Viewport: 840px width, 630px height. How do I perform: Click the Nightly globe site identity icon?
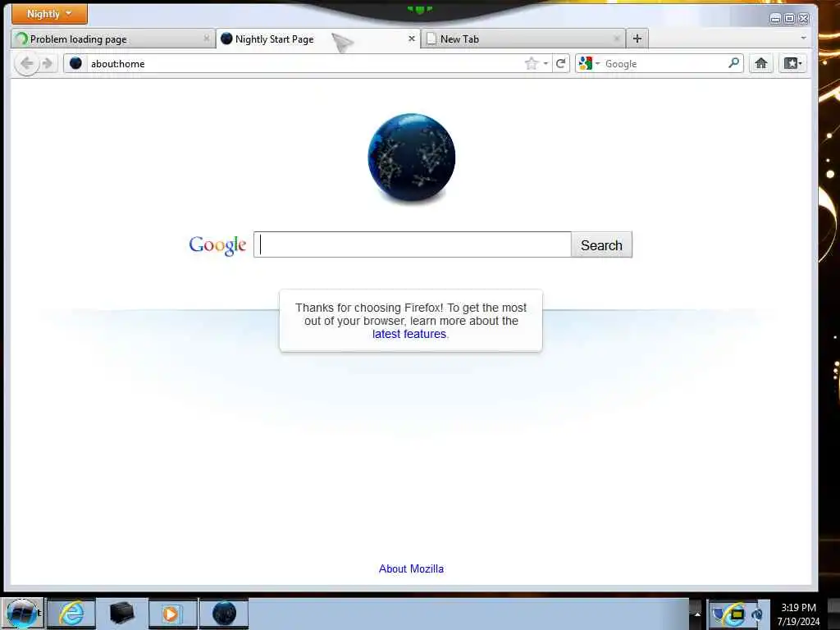75,63
